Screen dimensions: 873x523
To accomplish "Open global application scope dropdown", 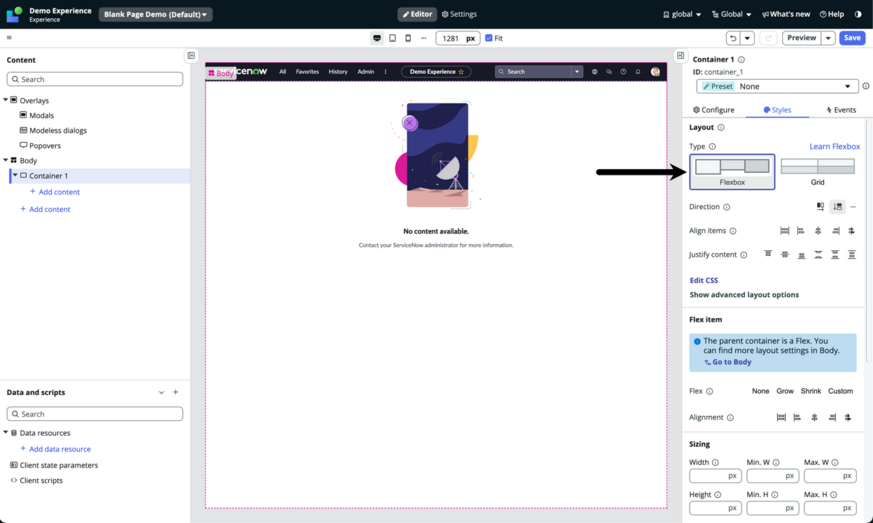I will (x=682, y=14).
